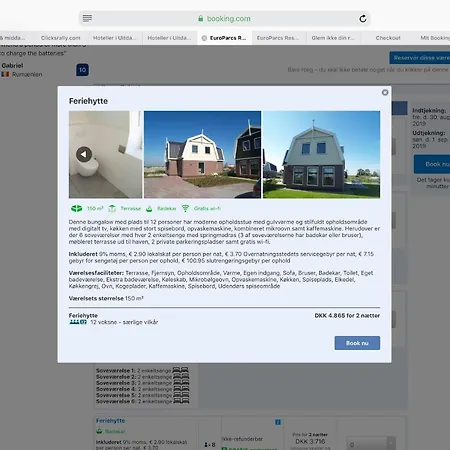This screenshot has width=450, height=450.
Task: Switch to Checkout tab
Action: pos(388,38)
